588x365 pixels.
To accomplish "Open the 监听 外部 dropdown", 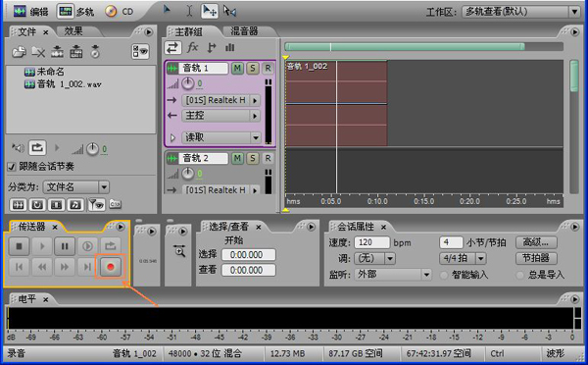I will (393, 275).
